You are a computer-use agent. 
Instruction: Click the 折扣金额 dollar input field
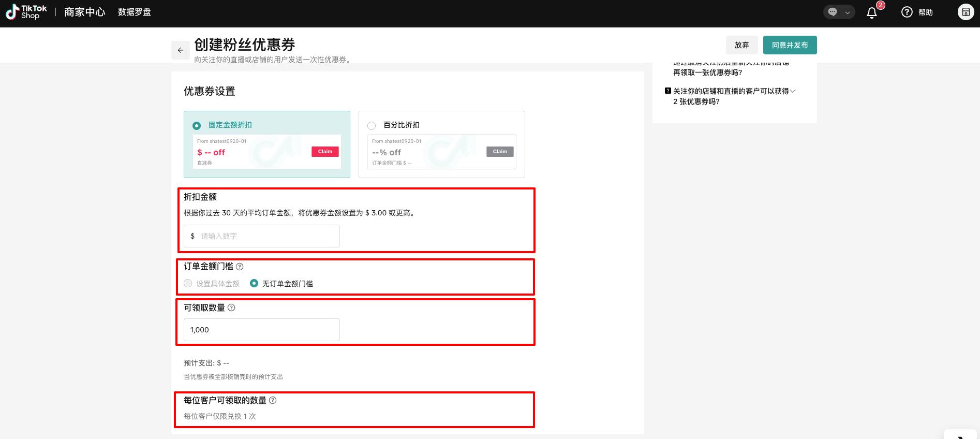[x=266, y=236]
